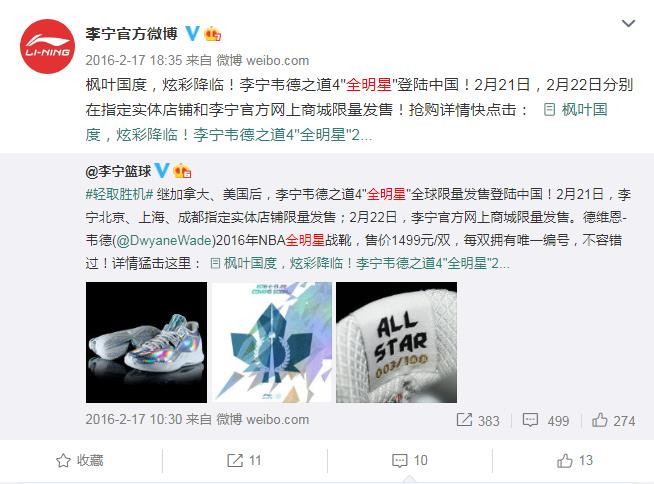Viewport: 654px width, 484px height.
Task: Like the post with thumbs-up showing 13
Action: [575, 461]
